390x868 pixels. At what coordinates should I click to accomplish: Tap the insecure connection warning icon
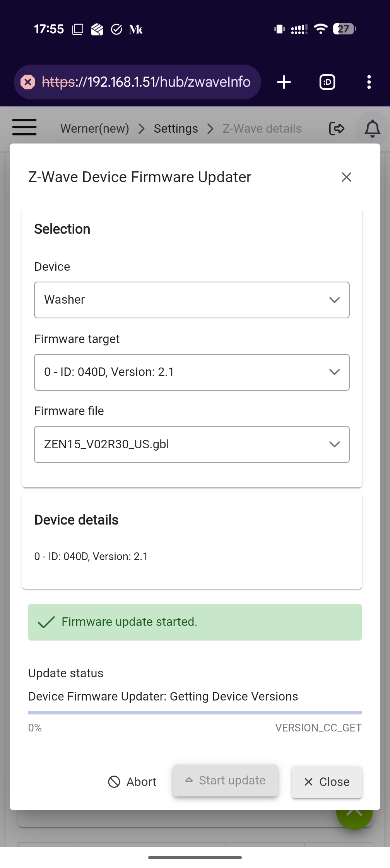tap(28, 82)
